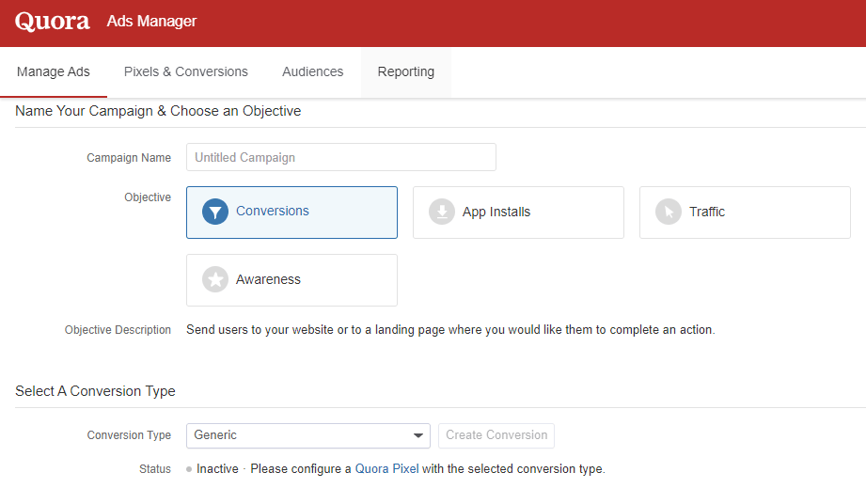The image size is (866, 504).
Task: Click the Objective Description label
Action: pyautogui.click(x=118, y=329)
